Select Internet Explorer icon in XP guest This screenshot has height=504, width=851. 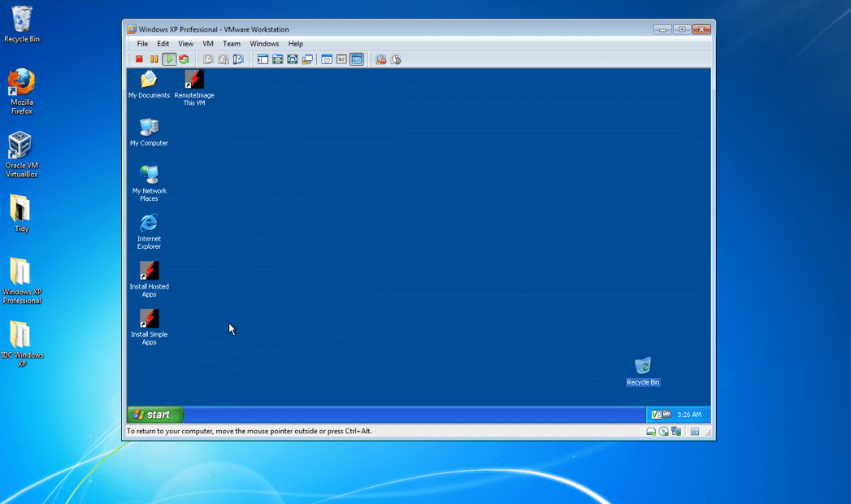(x=149, y=231)
